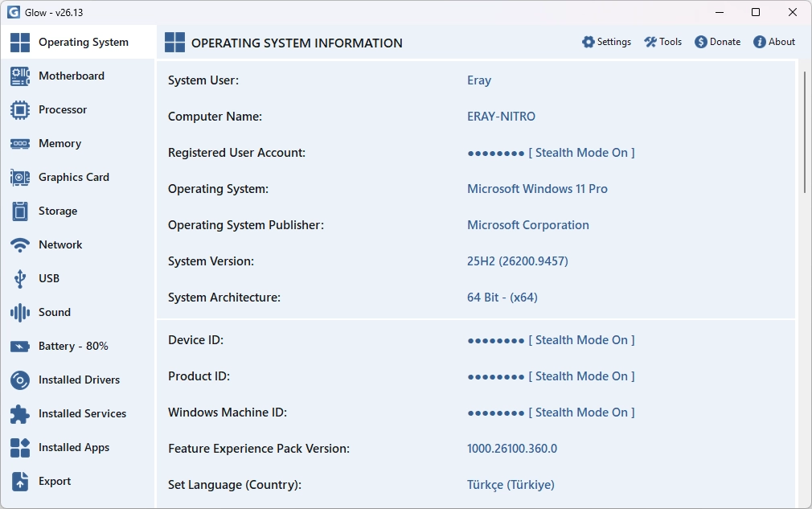
Task: Click the Tools wrench icon
Action: [650, 42]
